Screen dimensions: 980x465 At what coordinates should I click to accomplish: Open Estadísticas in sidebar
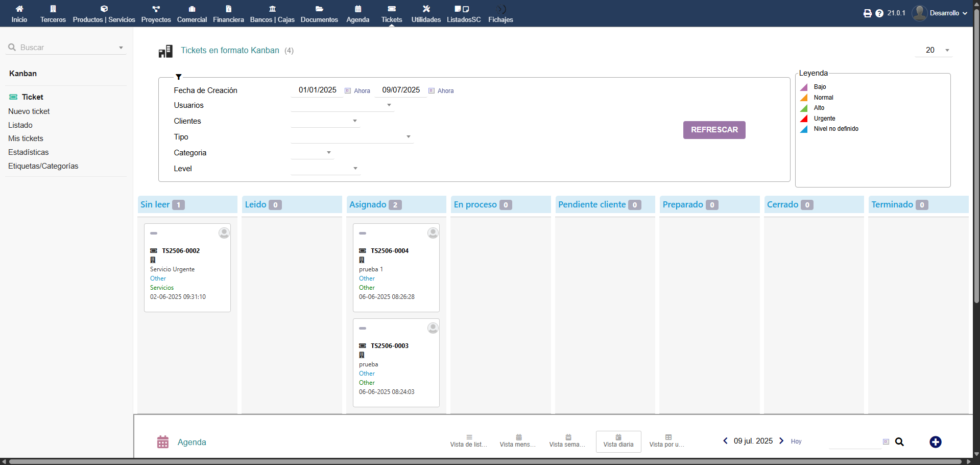[29, 152]
